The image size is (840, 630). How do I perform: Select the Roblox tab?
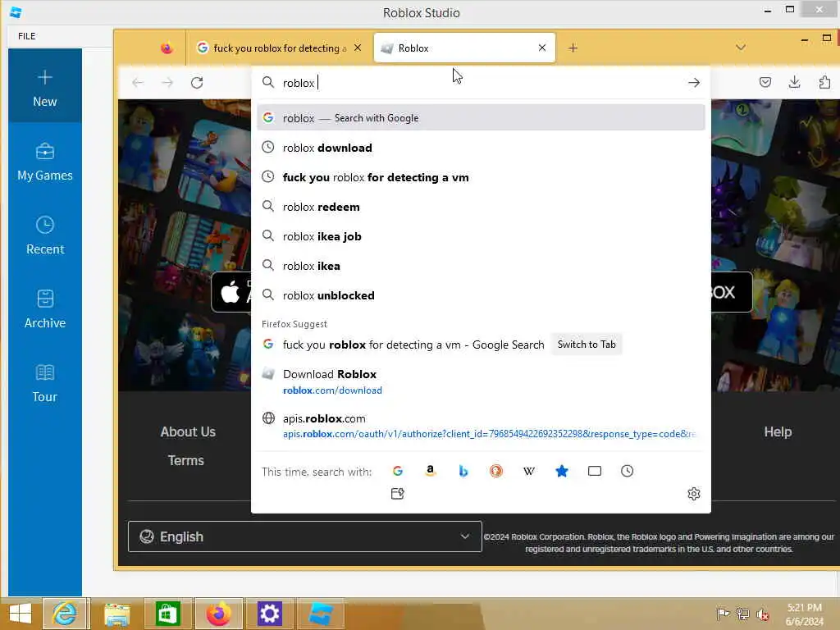coord(464,48)
